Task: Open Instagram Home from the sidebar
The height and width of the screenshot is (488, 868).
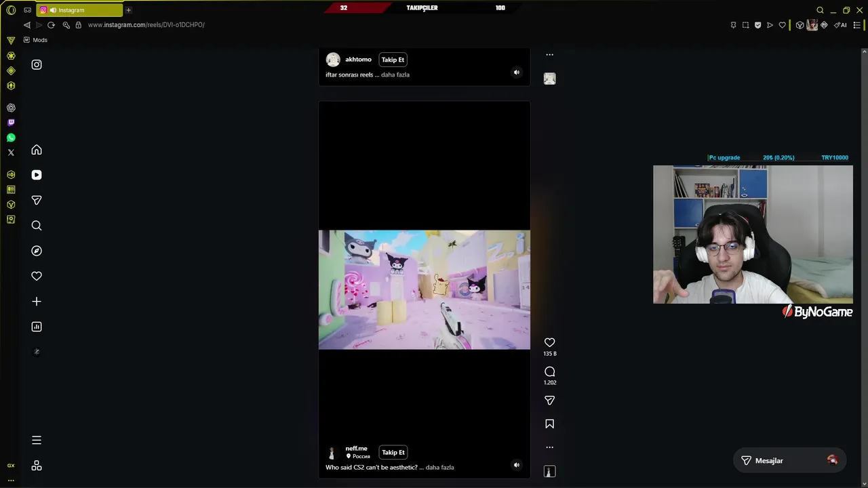Action: coord(37,150)
